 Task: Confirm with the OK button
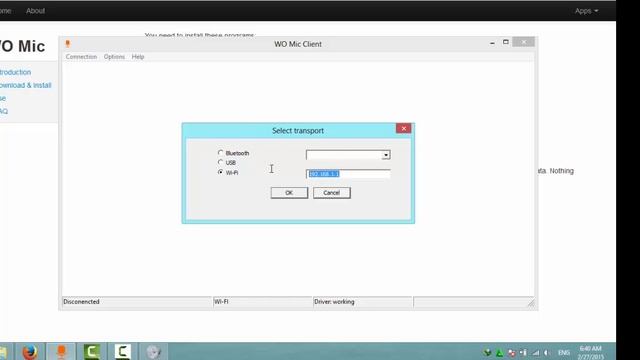289,193
